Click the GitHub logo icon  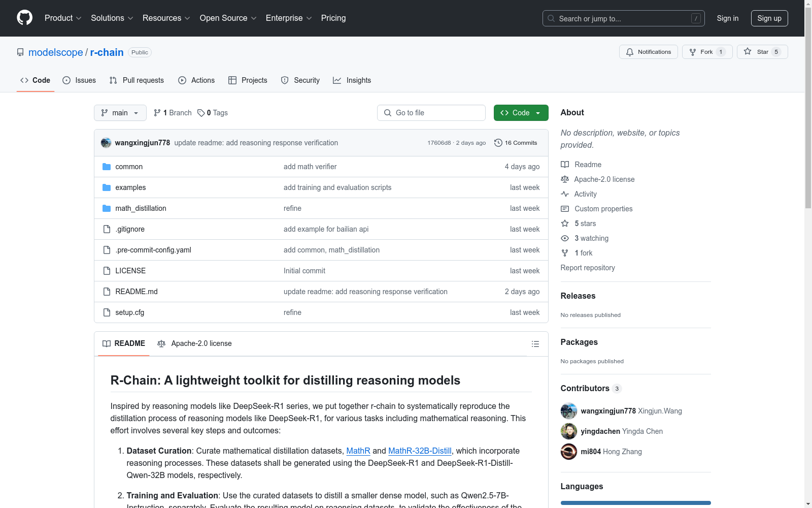coord(24,18)
